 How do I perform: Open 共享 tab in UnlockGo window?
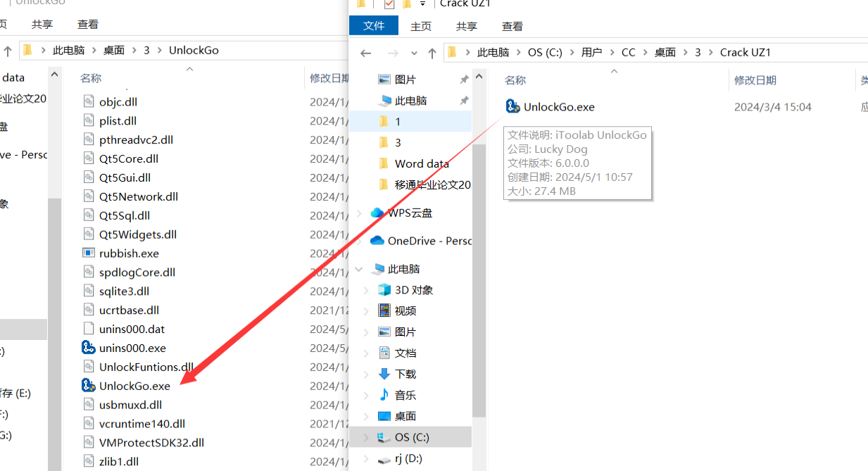(42, 24)
